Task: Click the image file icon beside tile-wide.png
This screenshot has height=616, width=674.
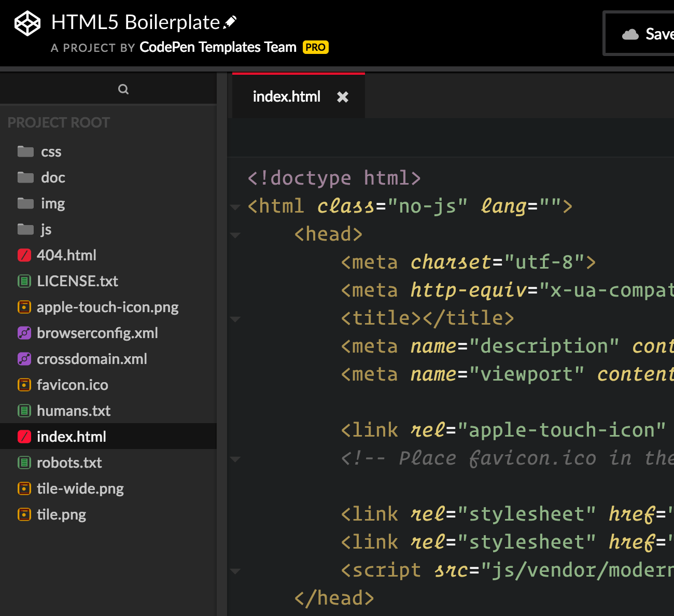Action: (x=24, y=488)
